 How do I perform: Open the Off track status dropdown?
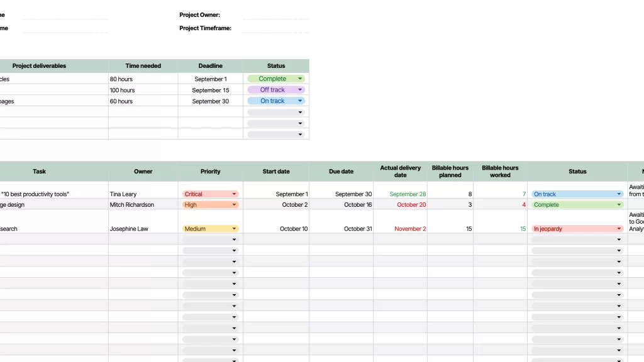tap(300, 90)
